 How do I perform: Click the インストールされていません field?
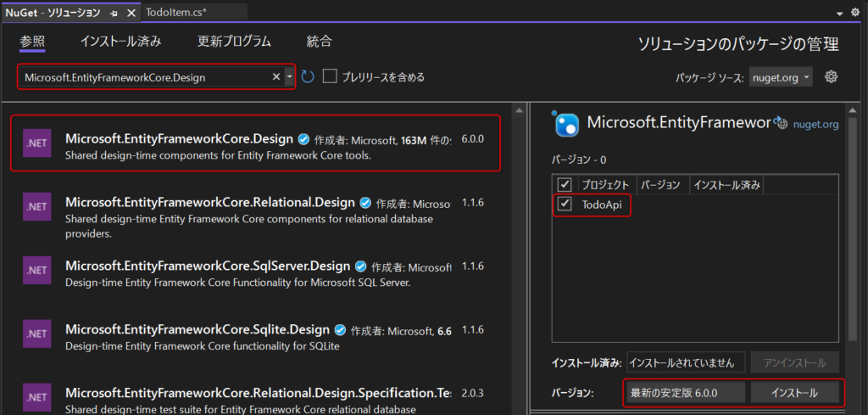[687, 363]
